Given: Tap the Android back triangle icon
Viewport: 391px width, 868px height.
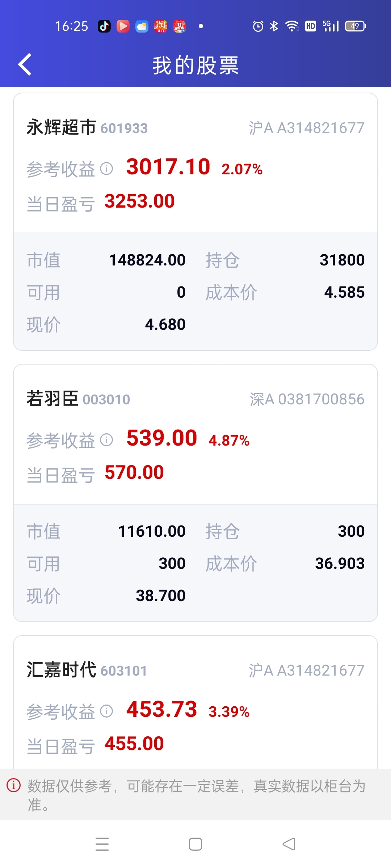Looking at the screenshot, I should pyautogui.click(x=289, y=844).
